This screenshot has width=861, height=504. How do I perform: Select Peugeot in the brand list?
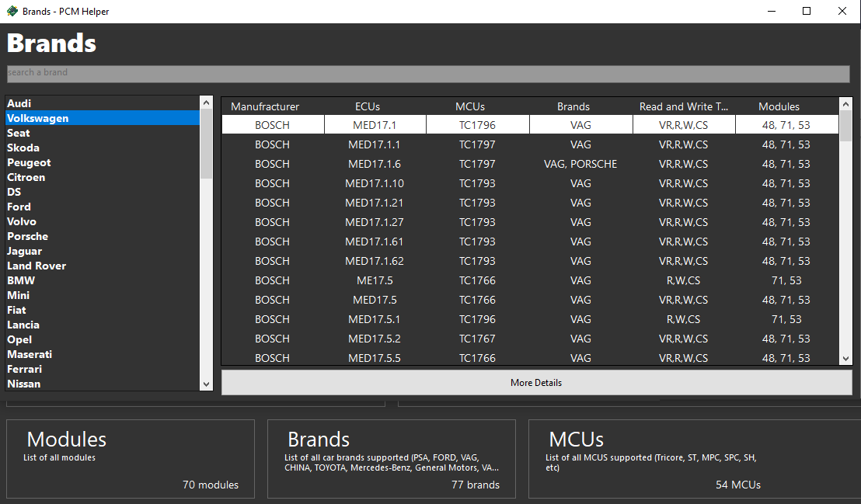coord(103,162)
